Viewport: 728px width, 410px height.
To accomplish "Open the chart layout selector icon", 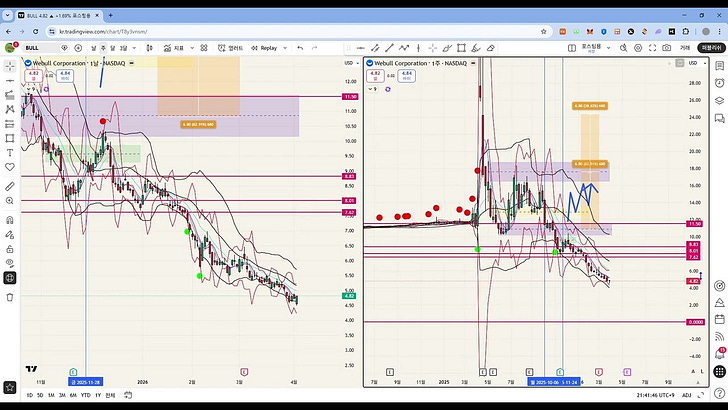I will point(572,48).
